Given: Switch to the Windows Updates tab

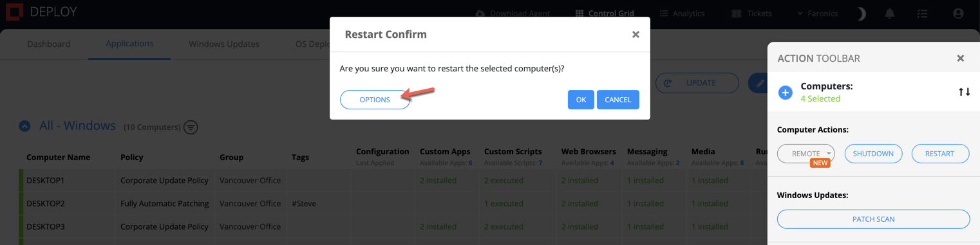Looking at the screenshot, I should click(224, 44).
